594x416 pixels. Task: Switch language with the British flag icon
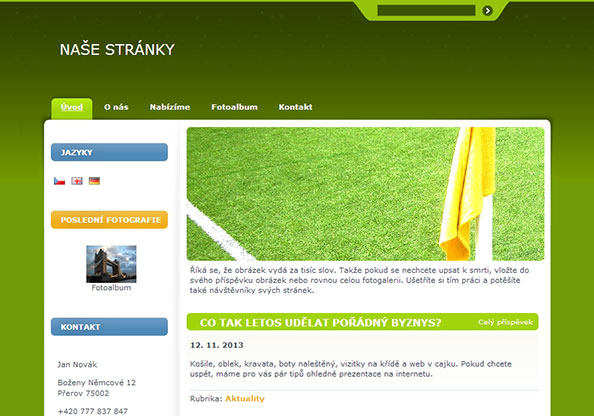(x=77, y=181)
